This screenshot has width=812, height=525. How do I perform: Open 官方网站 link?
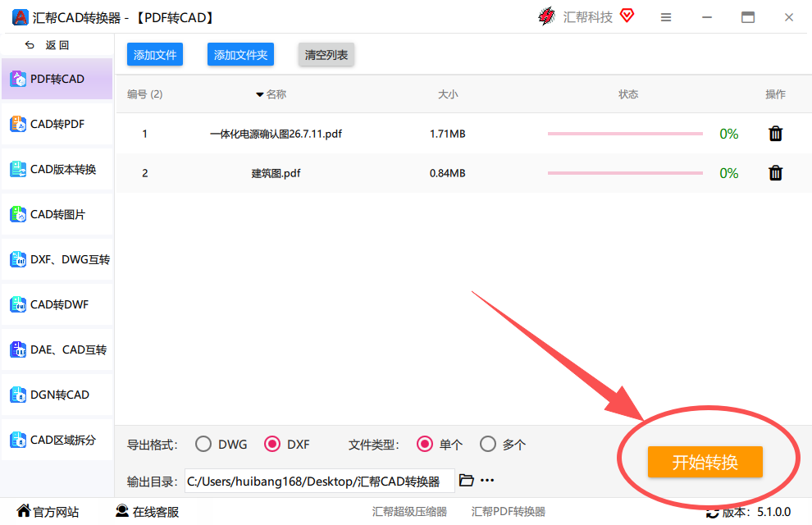point(48,512)
